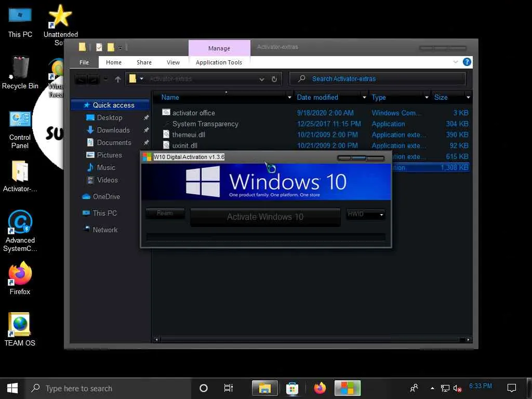Switch to W10 Digital Activation taskbar icon
This screenshot has height=399, width=532.
coord(348,388)
